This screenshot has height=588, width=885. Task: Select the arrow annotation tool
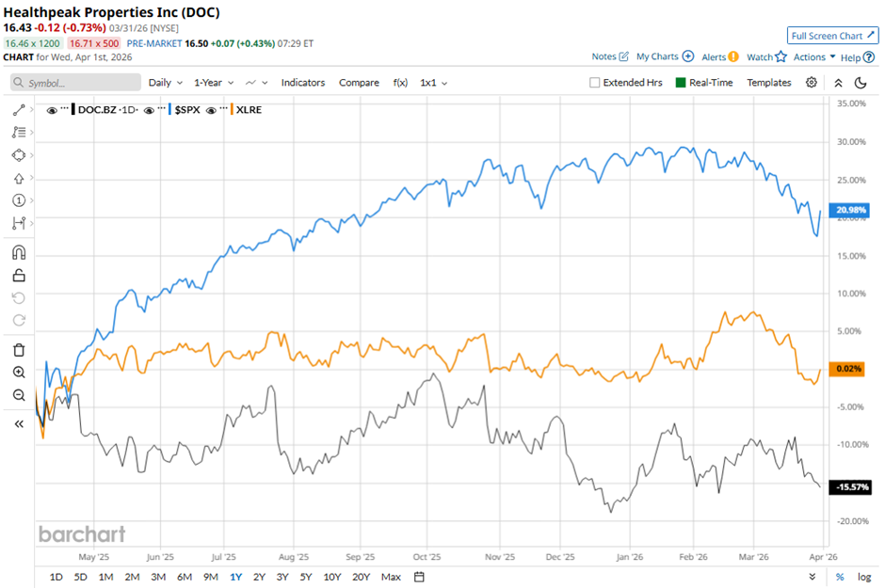(19, 178)
